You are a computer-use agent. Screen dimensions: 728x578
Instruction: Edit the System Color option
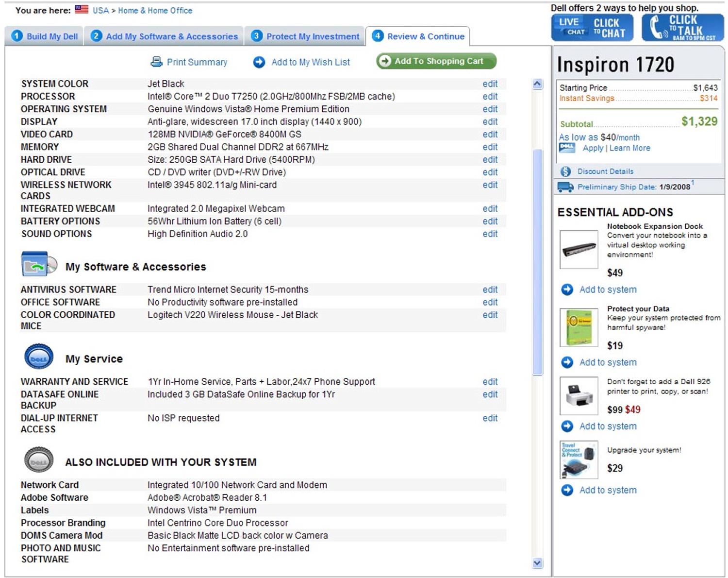(x=490, y=84)
